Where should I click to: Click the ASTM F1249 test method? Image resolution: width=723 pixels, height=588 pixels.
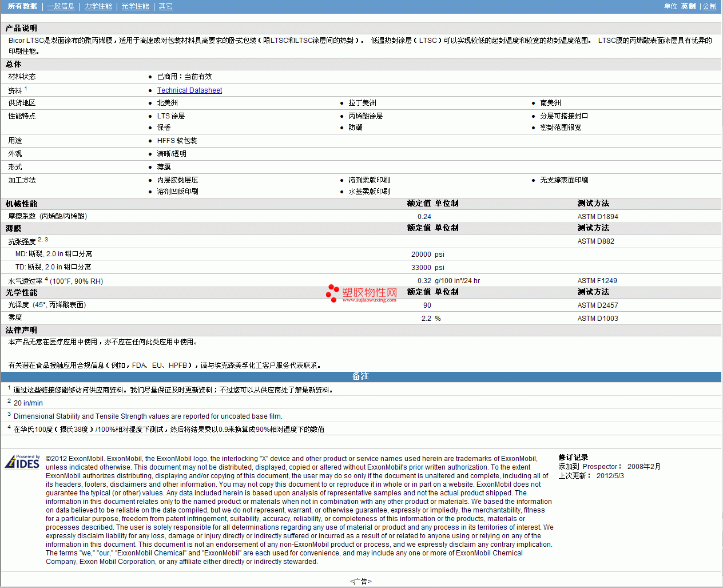pos(597,281)
